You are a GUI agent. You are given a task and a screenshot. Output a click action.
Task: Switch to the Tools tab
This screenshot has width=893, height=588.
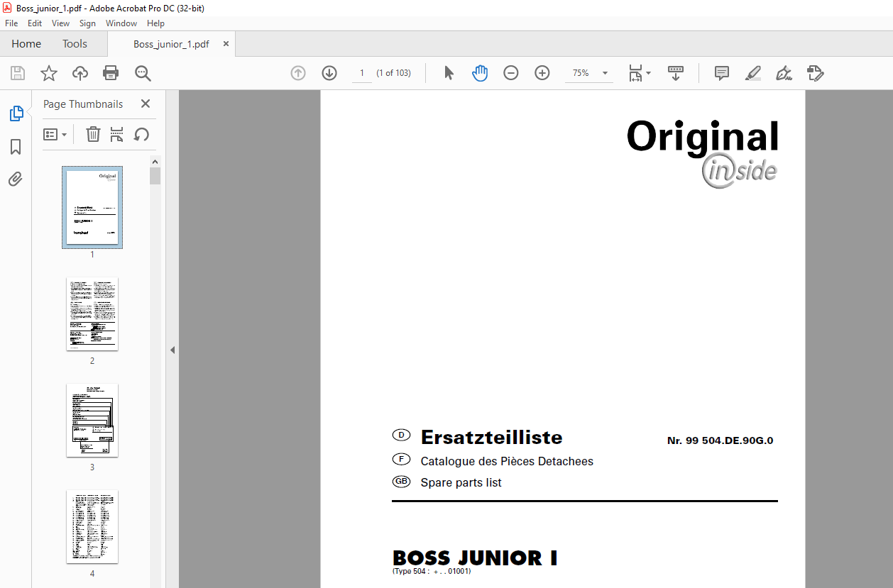pyautogui.click(x=75, y=44)
